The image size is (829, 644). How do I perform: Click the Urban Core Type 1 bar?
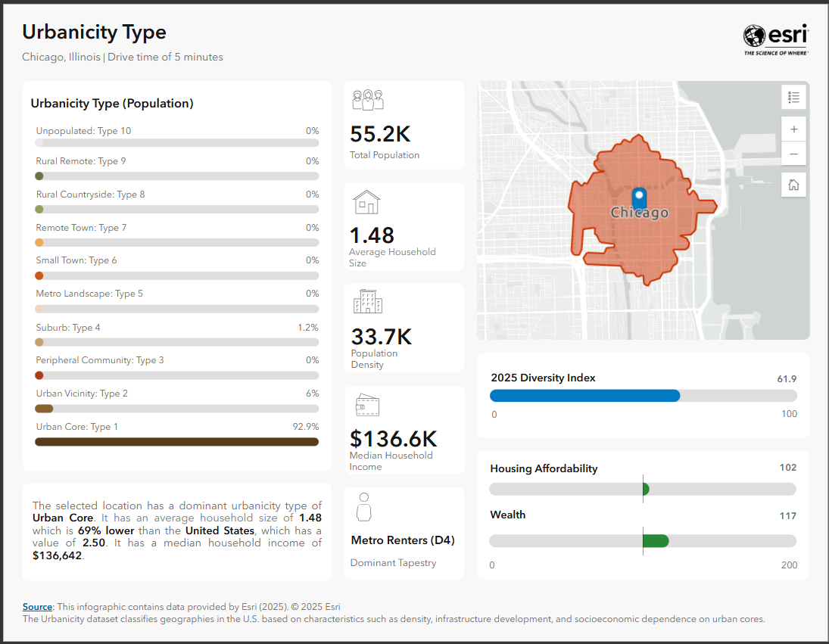point(176,442)
